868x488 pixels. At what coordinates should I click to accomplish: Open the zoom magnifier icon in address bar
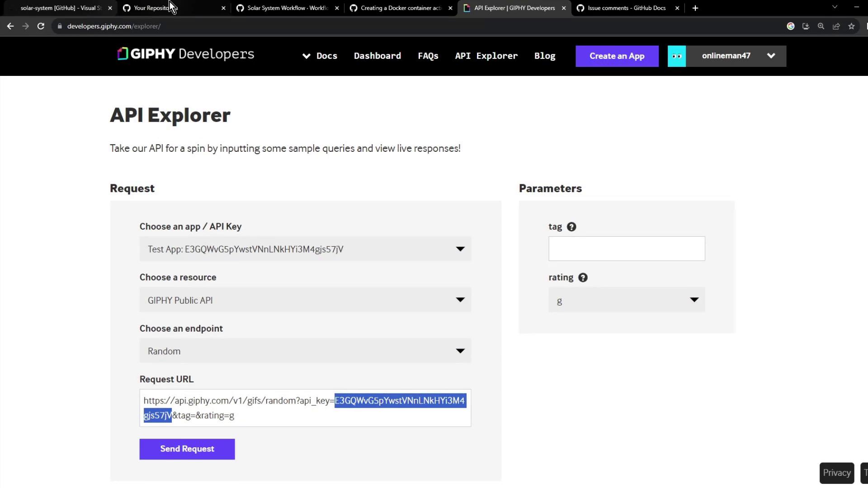click(x=821, y=26)
